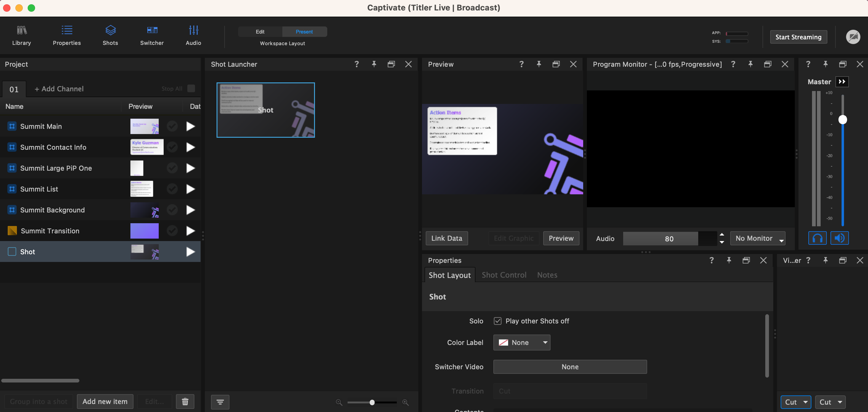This screenshot has width=868, height=412.
Task: Switch to Edit workspace layout
Action: [x=260, y=31]
